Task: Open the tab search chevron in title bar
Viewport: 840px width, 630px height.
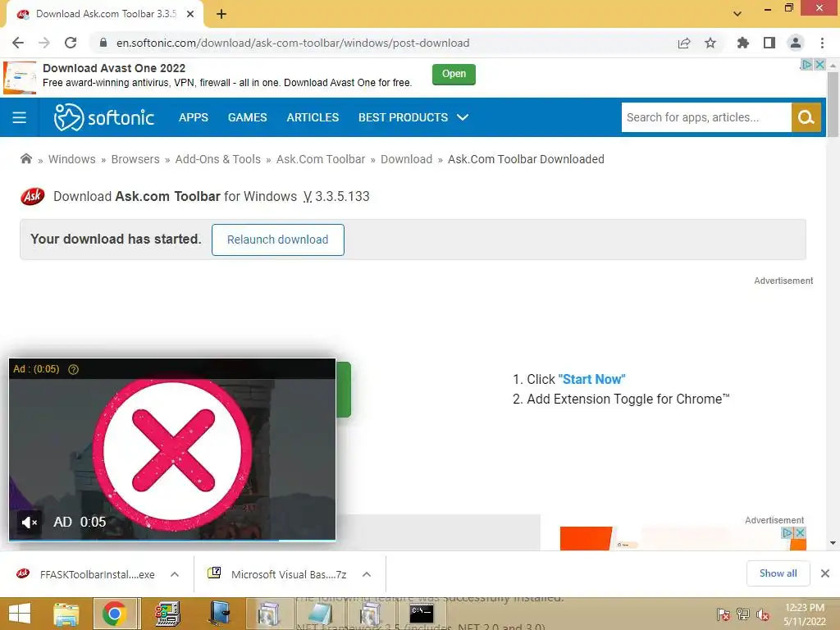Action: (x=737, y=14)
